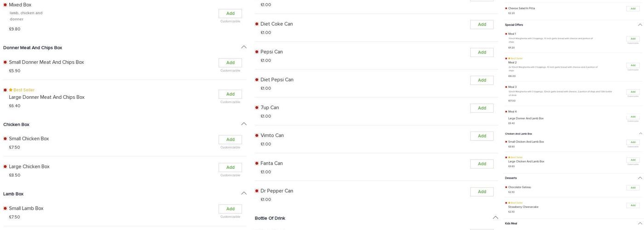Collapse the Special Offers section
The image size is (644, 230).
(x=640, y=25)
